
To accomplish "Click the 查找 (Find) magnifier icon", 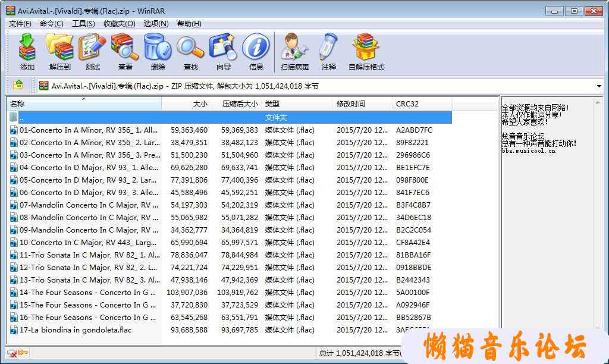I will [190, 52].
